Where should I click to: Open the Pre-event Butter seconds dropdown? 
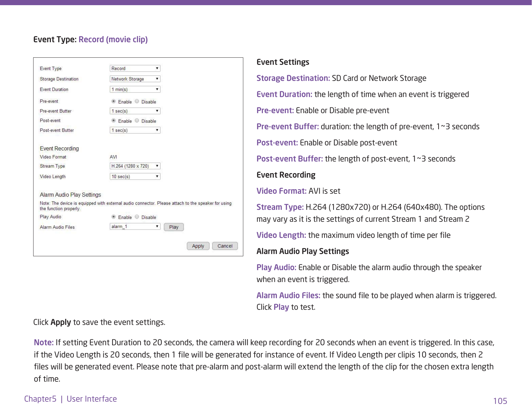tap(135, 111)
